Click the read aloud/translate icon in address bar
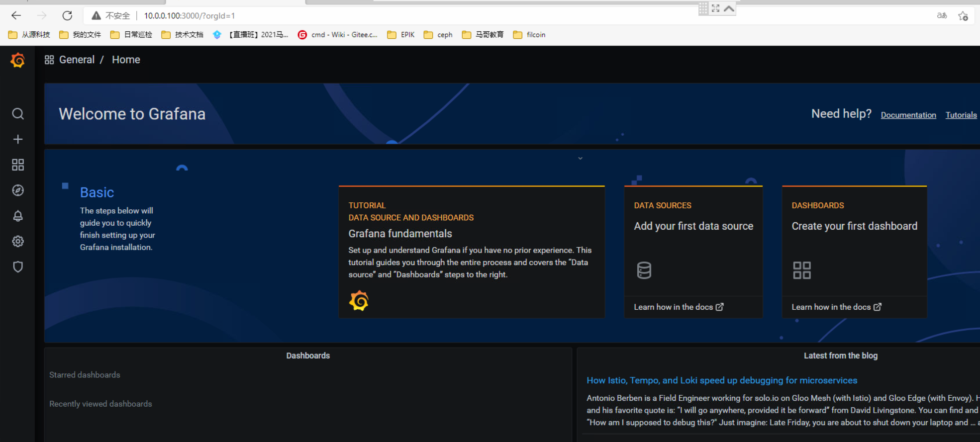Screen dimensions: 980x442 [942, 15]
